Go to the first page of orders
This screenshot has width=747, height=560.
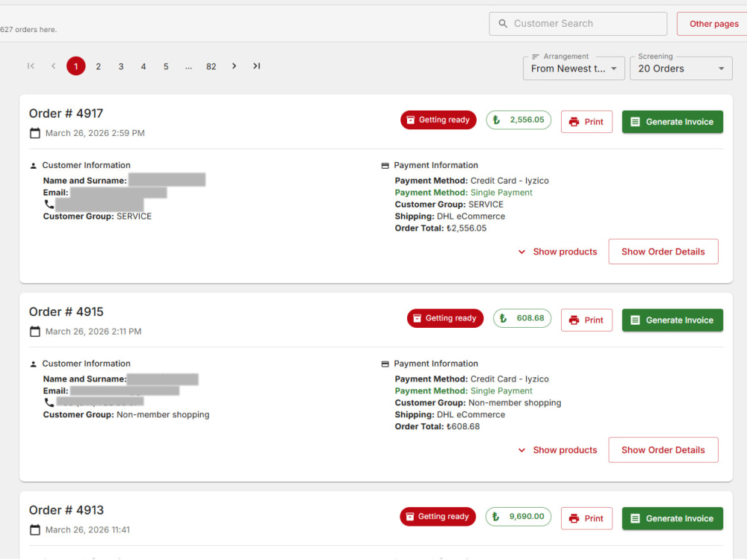coord(31,66)
